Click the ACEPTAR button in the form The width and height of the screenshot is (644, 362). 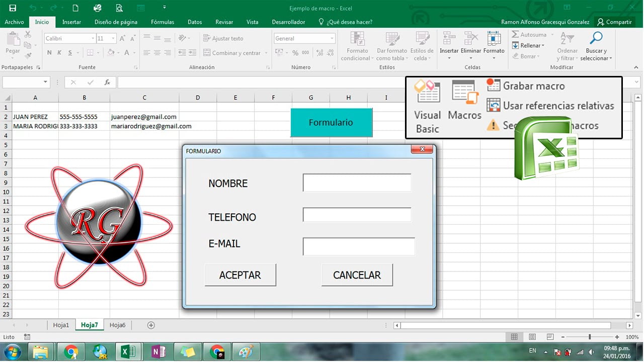pyautogui.click(x=240, y=275)
